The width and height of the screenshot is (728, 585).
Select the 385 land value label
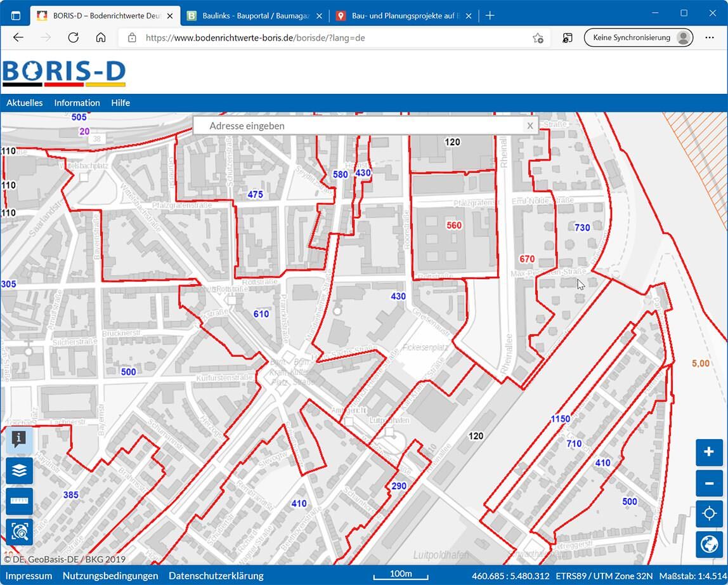pyautogui.click(x=70, y=495)
